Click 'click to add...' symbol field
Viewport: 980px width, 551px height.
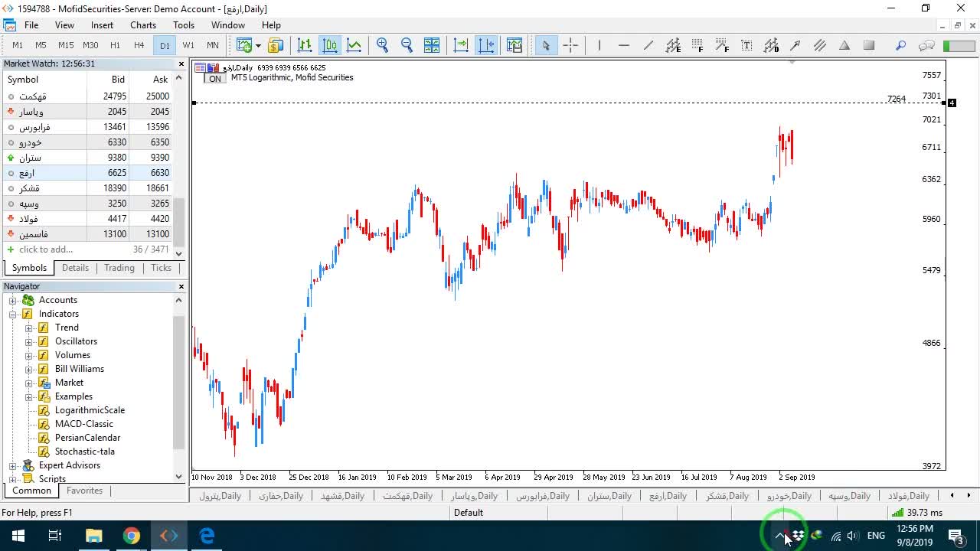pos(46,249)
